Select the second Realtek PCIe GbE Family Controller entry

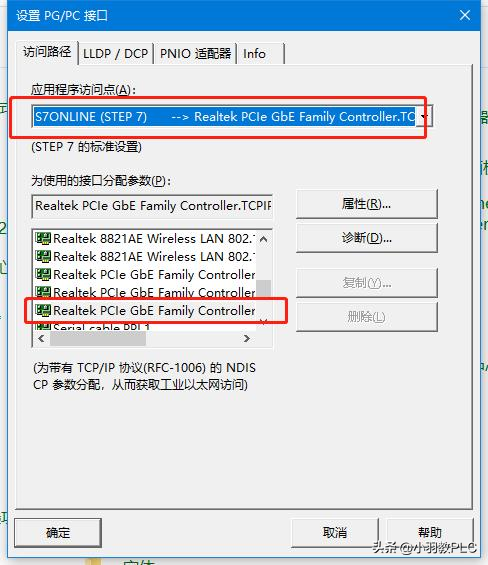(x=145, y=292)
